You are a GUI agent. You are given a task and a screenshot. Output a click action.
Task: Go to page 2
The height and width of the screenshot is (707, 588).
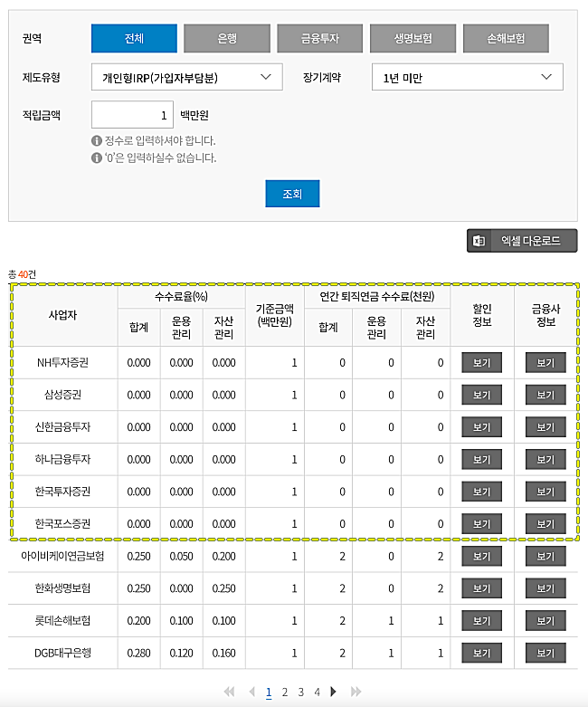tap(285, 693)
